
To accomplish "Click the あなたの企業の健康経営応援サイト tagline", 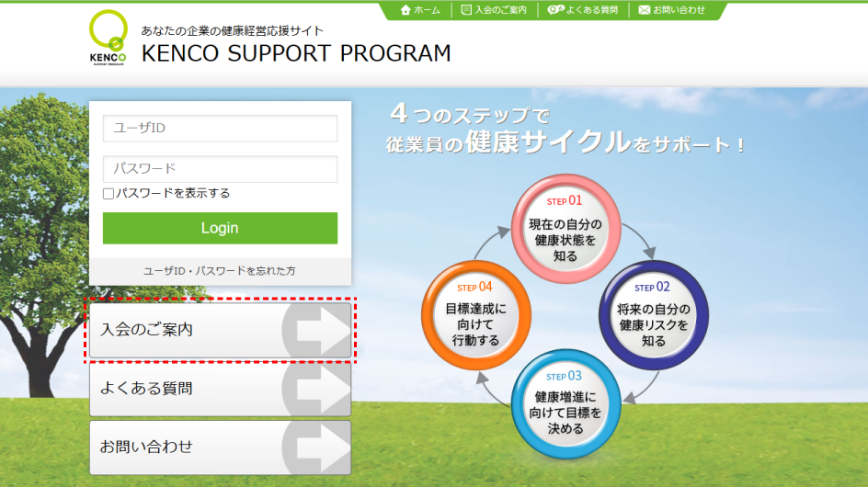I will 232,30.
